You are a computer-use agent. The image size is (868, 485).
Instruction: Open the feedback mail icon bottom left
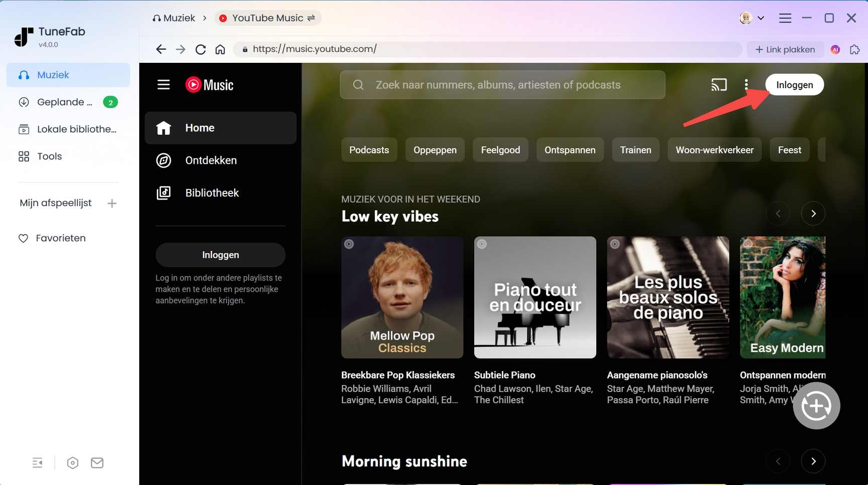(x=97, y=462)
